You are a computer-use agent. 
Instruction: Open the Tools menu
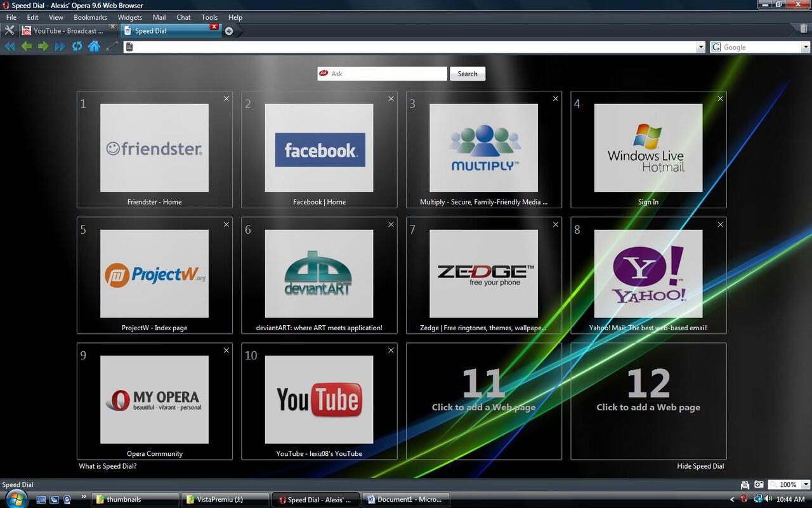click(x=209, y=17)
